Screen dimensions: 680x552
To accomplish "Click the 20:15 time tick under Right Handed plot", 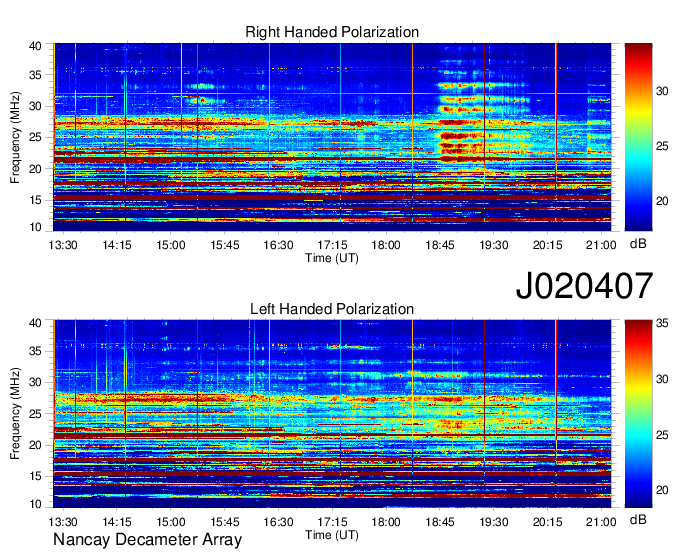I will pyautogui.click(x=547, y=245).
